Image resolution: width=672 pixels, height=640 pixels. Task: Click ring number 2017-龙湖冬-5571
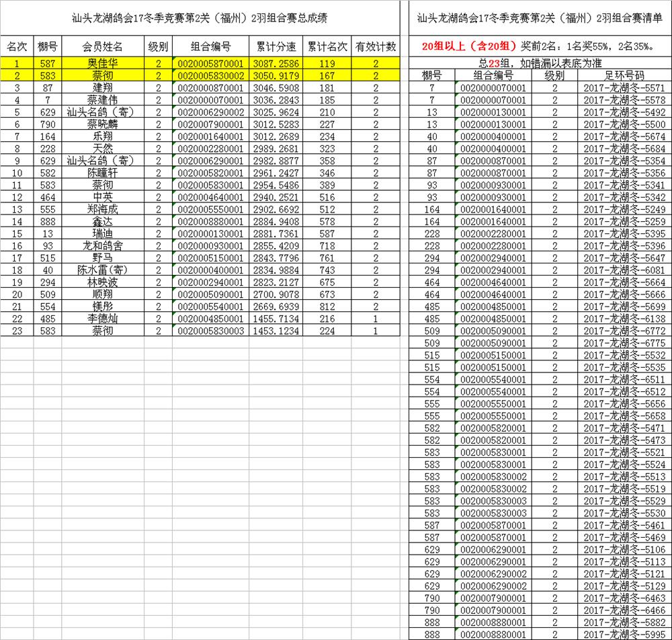coord(624,87)
